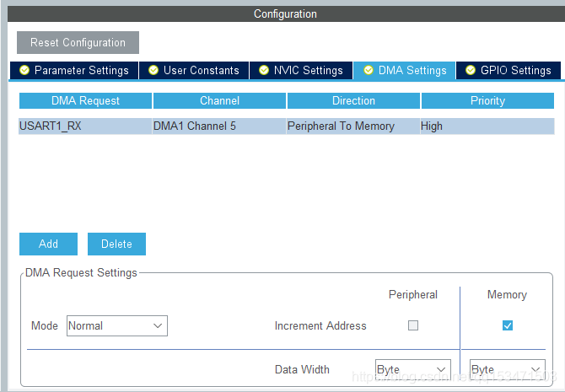This screenshot has width=565, height=392.
Task: Click the checkmark icon on DMA Settings
Action: pyautogui.click(x=369, y=70)
